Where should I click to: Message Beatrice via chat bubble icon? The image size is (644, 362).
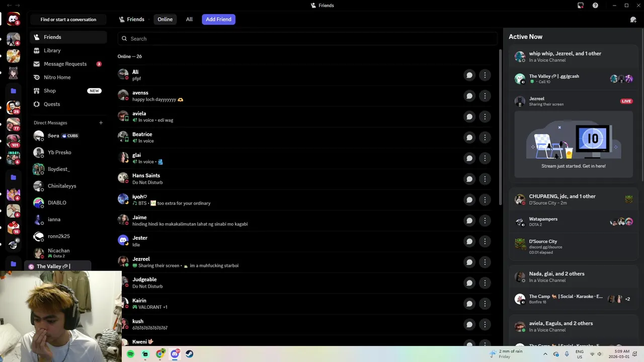pos(469,137)
